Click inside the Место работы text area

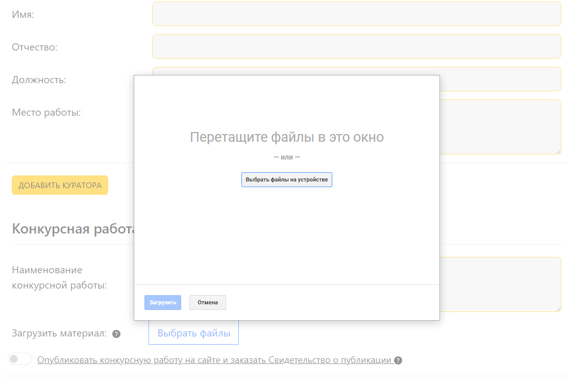click(500, 126)
